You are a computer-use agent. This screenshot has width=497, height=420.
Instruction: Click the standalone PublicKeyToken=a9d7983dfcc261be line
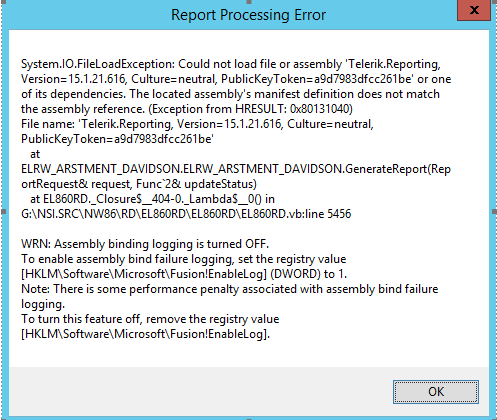pyautogui.click(x=117, y=139)
